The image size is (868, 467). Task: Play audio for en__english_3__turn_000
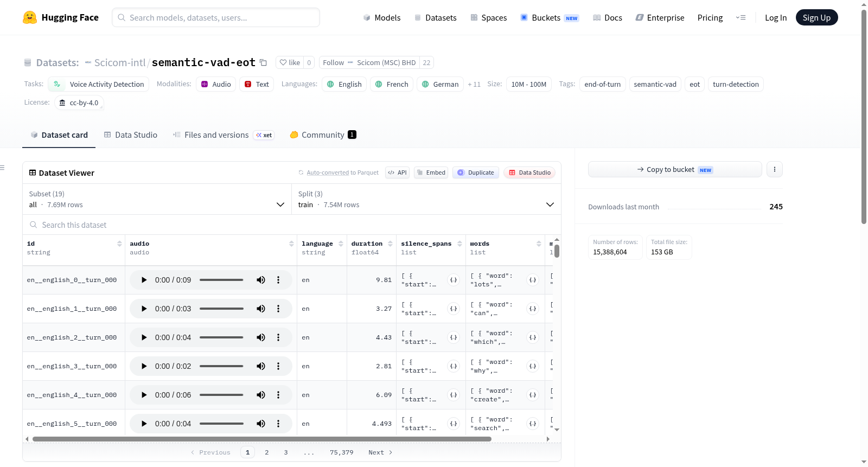click(144, 366)
